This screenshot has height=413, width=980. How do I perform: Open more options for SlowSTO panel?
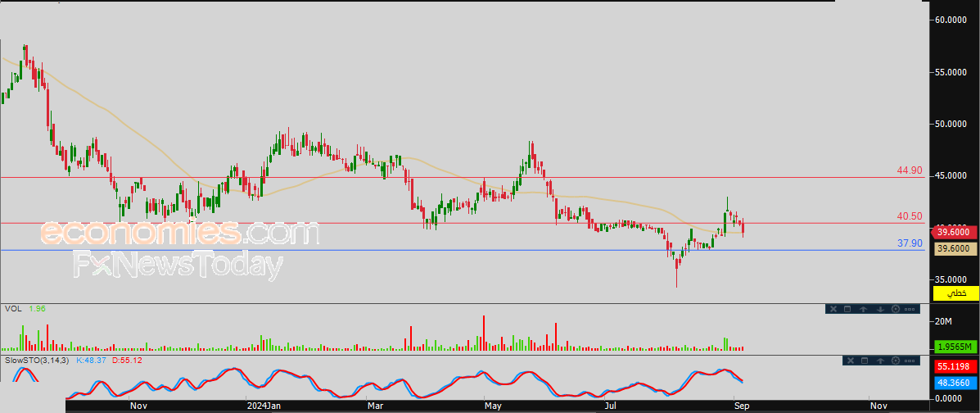911,361
